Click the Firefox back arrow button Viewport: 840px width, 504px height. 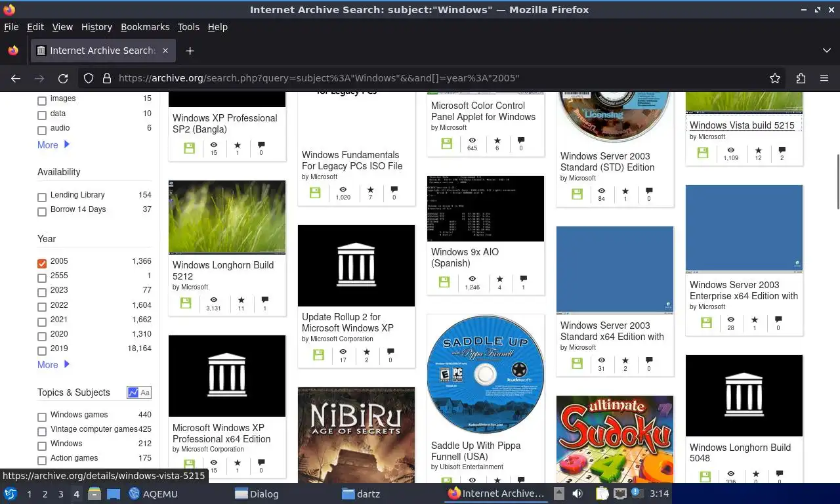16,78
